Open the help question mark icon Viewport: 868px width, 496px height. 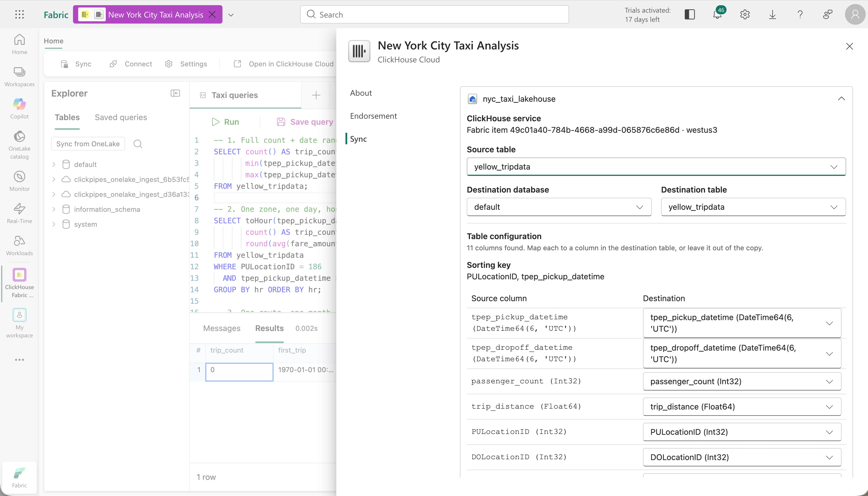pos(800,14)
